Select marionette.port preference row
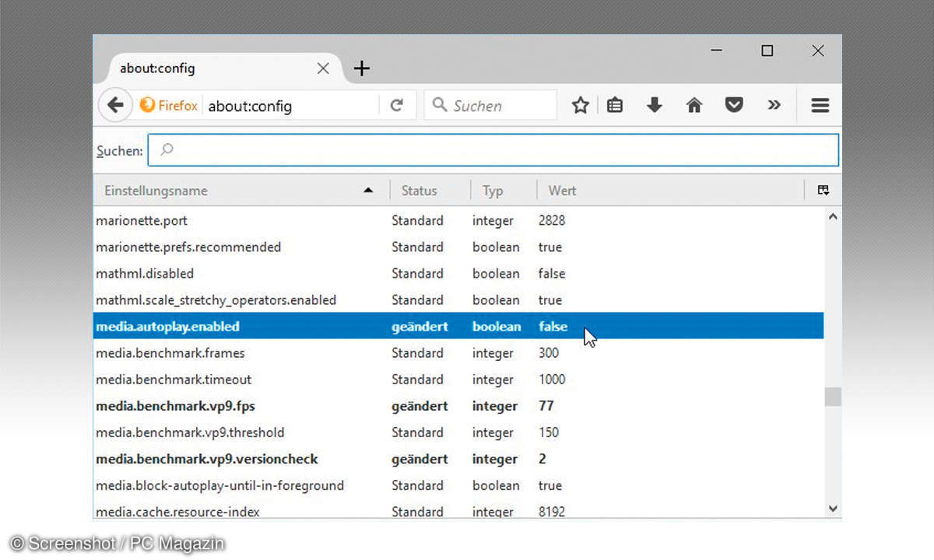 (x=458, y=221)
